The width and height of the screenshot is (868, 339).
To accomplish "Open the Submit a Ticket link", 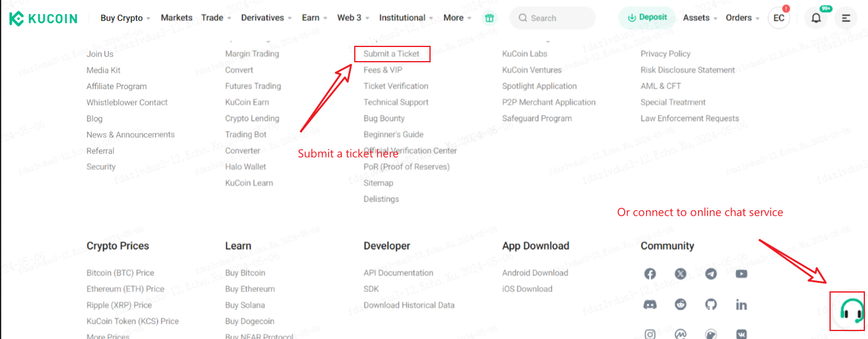I will point(391,54).
